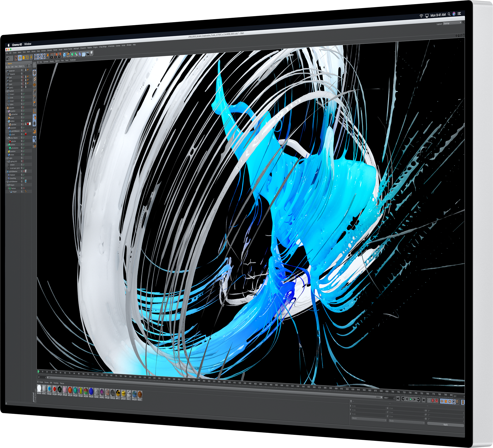Click the Apply button in coordinates
Screen dimensions: 493x448
pos(446,425)
